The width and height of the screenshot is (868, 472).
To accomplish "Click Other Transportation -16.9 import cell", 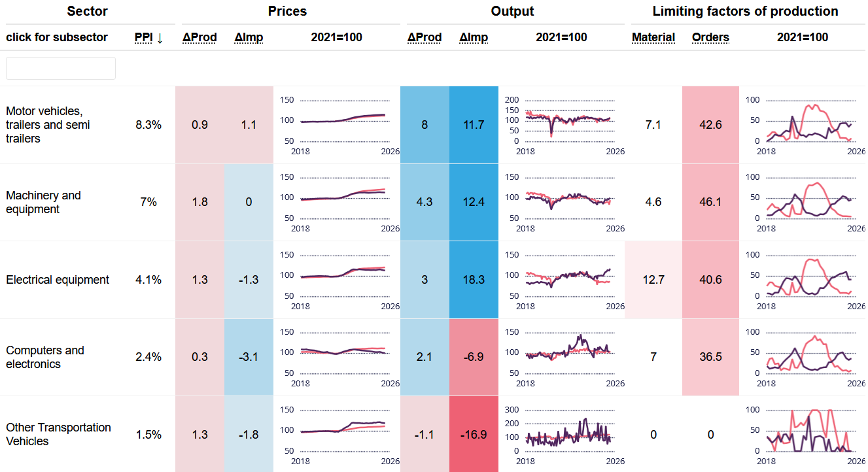I will coord(474,434).
